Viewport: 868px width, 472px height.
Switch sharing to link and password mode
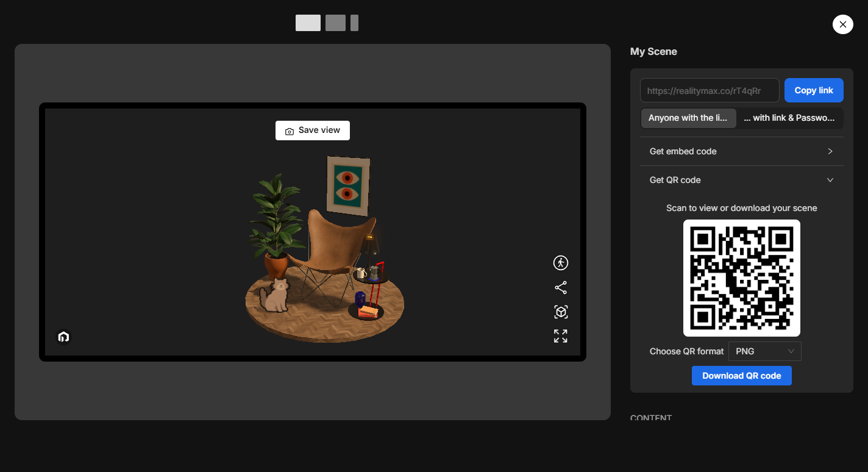[x=789, y=118]
